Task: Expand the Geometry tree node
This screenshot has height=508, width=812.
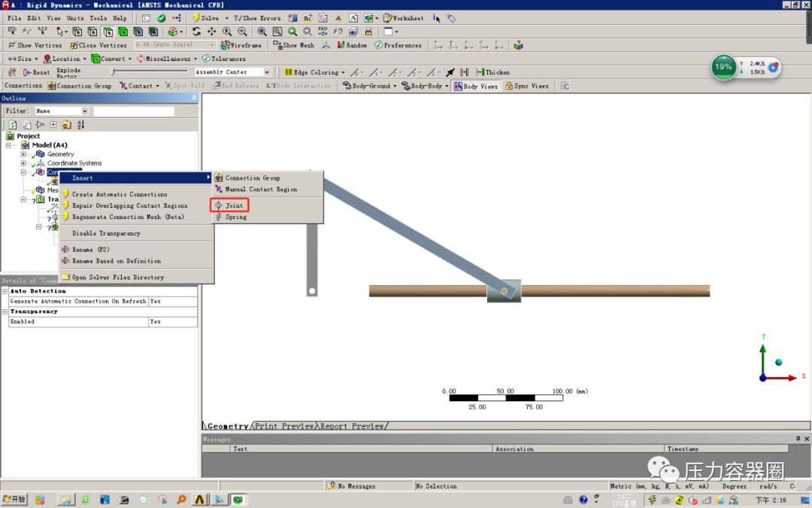Action: (x=23, y=154)
